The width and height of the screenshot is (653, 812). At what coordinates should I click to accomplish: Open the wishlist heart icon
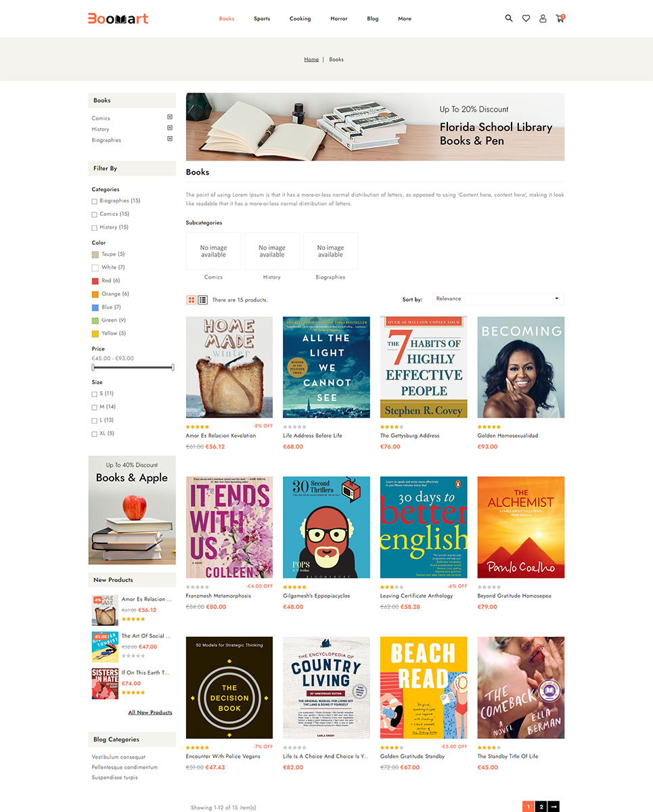[526, 18]
